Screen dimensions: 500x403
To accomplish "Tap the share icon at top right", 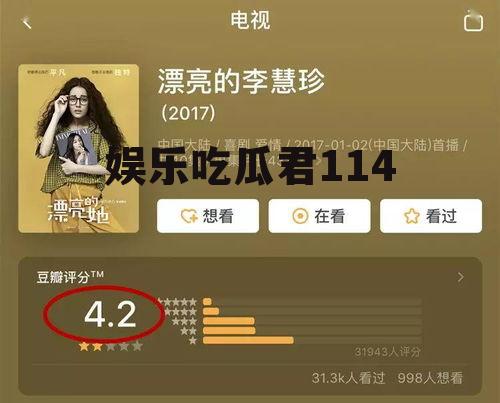I will 473,21.
